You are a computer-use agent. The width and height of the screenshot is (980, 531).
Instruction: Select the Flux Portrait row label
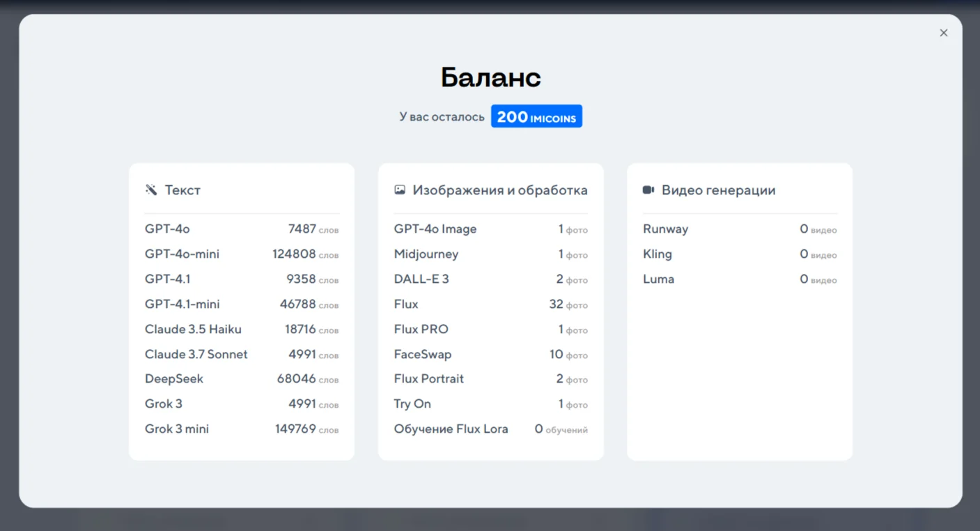(429, 379)
